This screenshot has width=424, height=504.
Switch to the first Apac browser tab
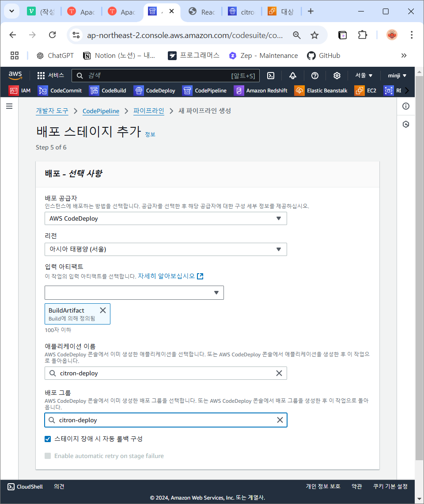point(81,11)
